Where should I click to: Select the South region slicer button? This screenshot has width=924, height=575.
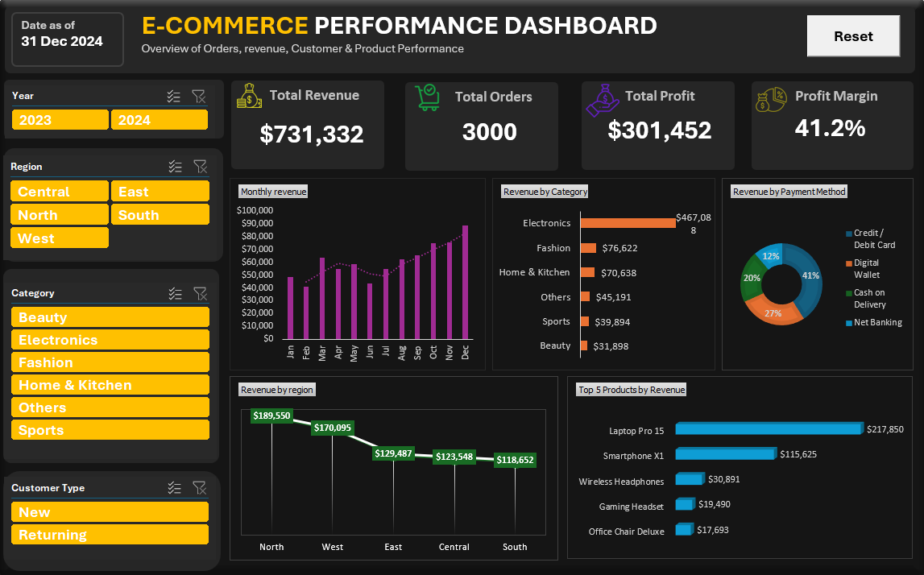pos(160,214)
